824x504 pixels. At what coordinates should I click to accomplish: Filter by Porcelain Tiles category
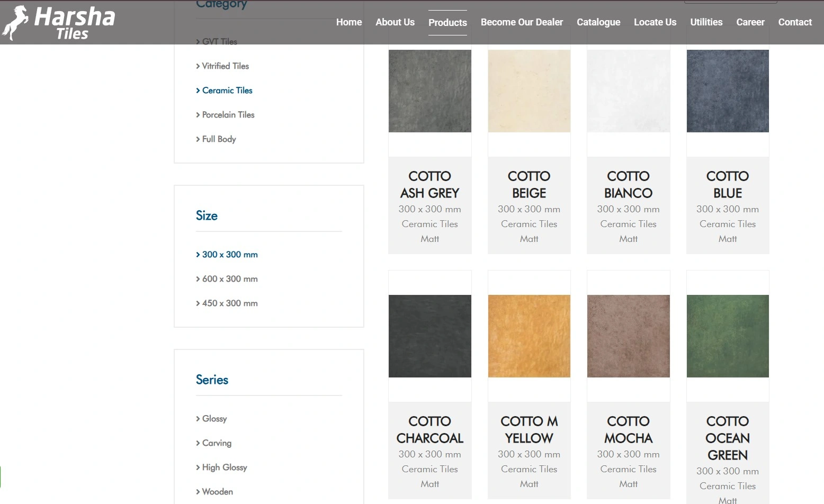pyautogui.click(x=225, y=115)
